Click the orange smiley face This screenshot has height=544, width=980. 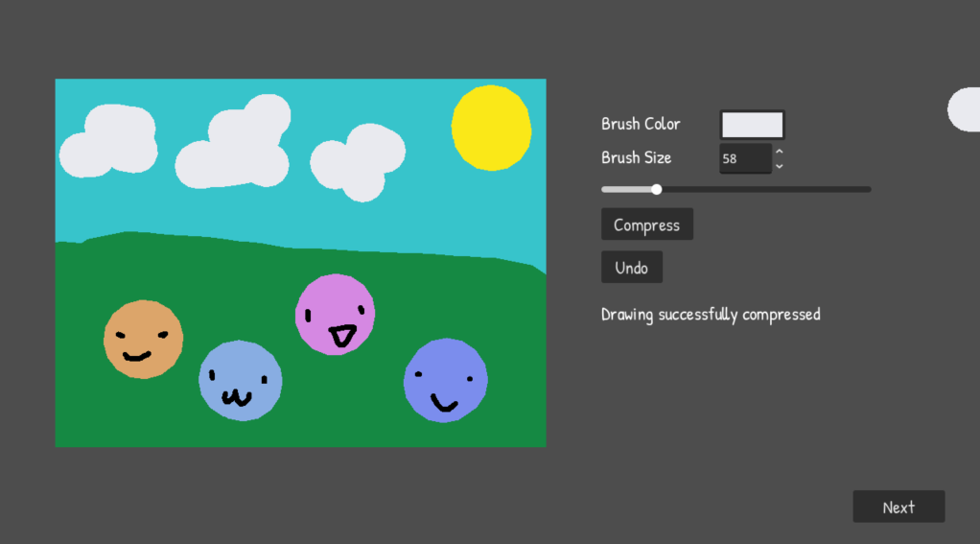point(143,340)
